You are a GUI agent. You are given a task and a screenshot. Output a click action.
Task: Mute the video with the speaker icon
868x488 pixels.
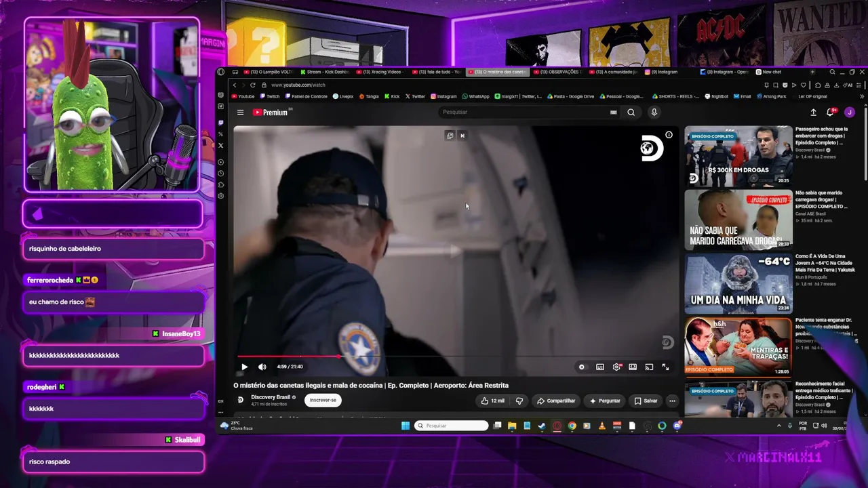pos(262,367)
